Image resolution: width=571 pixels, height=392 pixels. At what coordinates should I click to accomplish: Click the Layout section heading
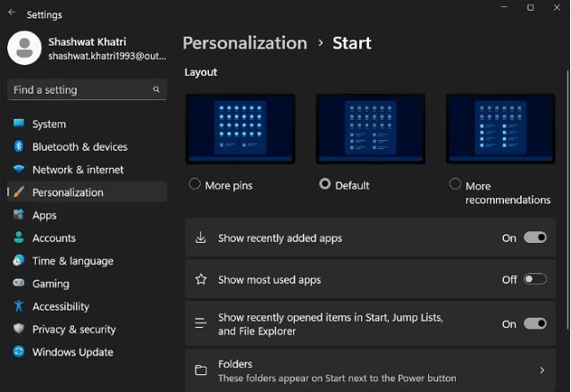(201, 72)
